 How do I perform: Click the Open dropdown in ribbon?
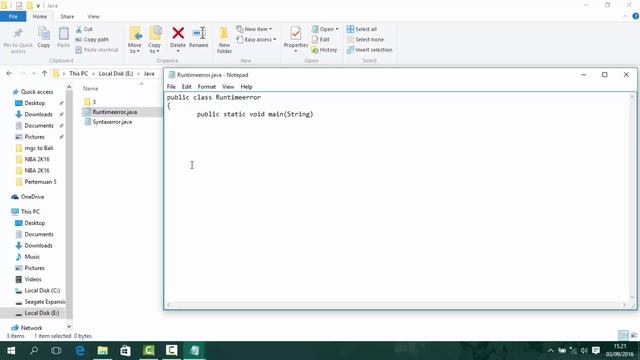click(325, 29)
